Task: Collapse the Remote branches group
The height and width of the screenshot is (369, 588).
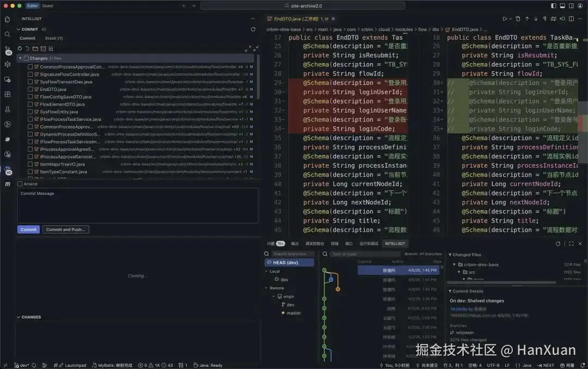Action: coord(266,288)
